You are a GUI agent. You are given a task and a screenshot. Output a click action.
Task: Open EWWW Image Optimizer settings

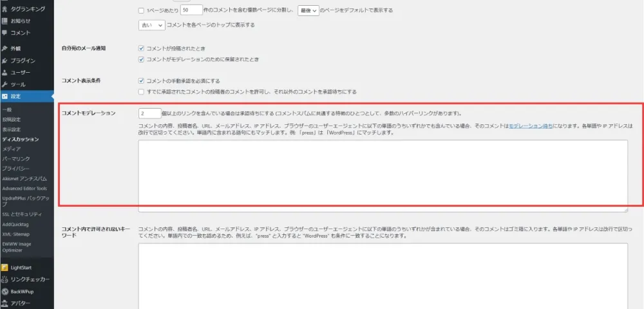(x=17, y=247)
